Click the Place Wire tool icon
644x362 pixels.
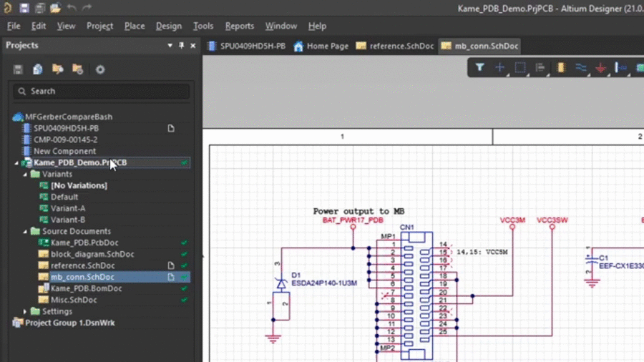(x=581, y=68)
